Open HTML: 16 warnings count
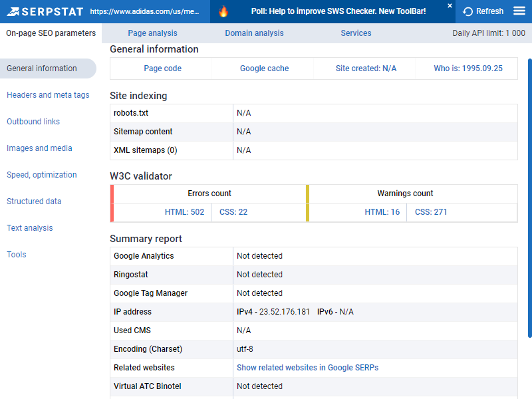This screenshot has height=399, width=532. point(382,212)
